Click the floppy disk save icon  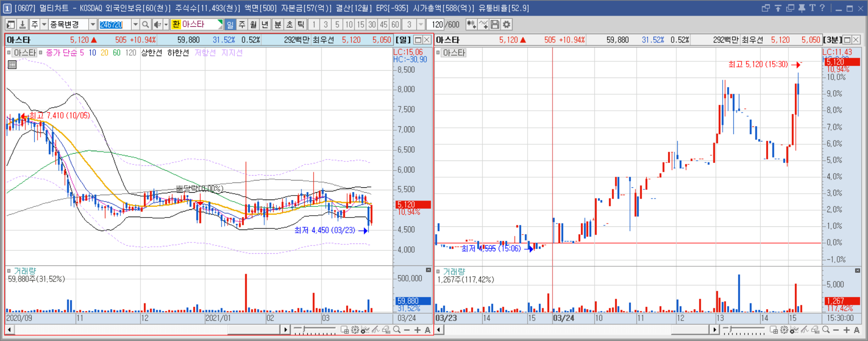[x=495, y=24]
